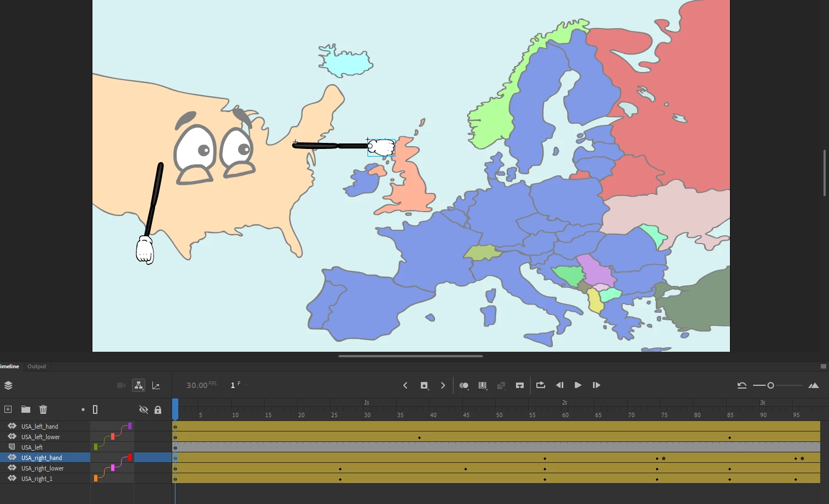Select USA_left_lower keyframe at frame 38
Screen dimensions: 829x504
pos(419,437)
